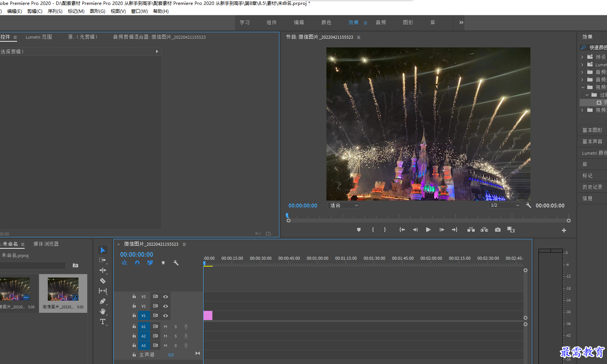Select the Type tool
607x364 pixels.
103,322
